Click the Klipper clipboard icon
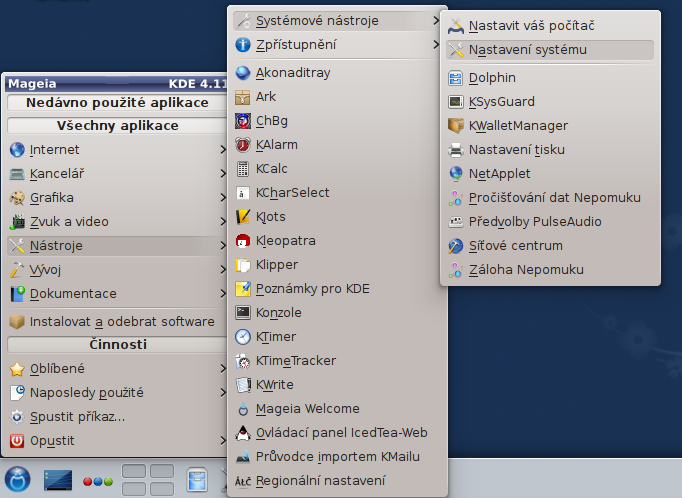Image resolution: width=682 pixels, height=498 pixels. point(243,264)
